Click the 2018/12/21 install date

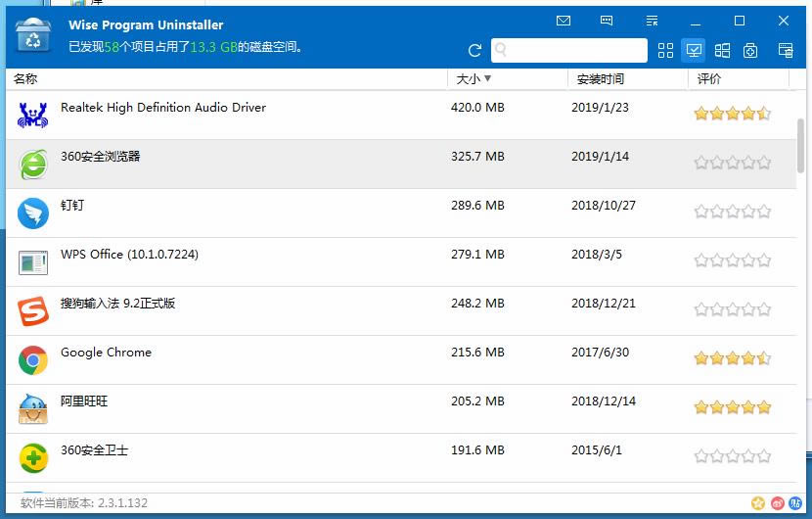[604, 303]
